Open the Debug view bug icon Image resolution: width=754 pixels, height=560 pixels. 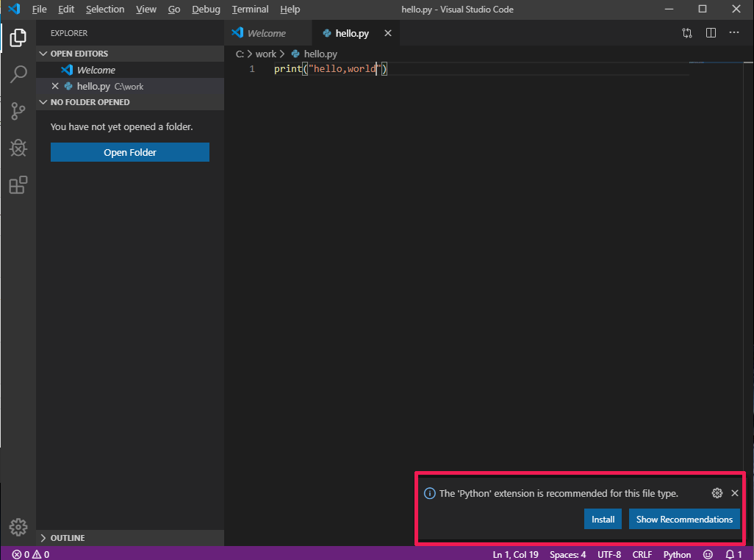pos(18,148)
